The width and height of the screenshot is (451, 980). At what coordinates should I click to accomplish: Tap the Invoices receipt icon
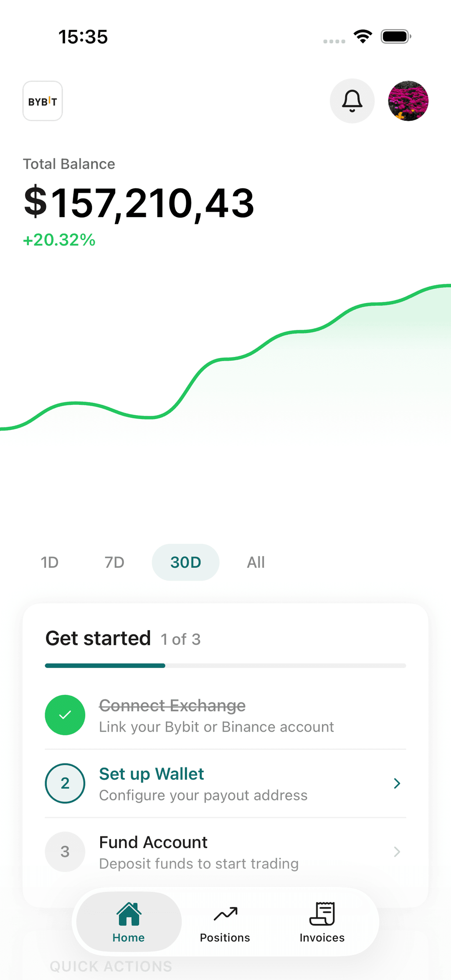pos(322,912)
